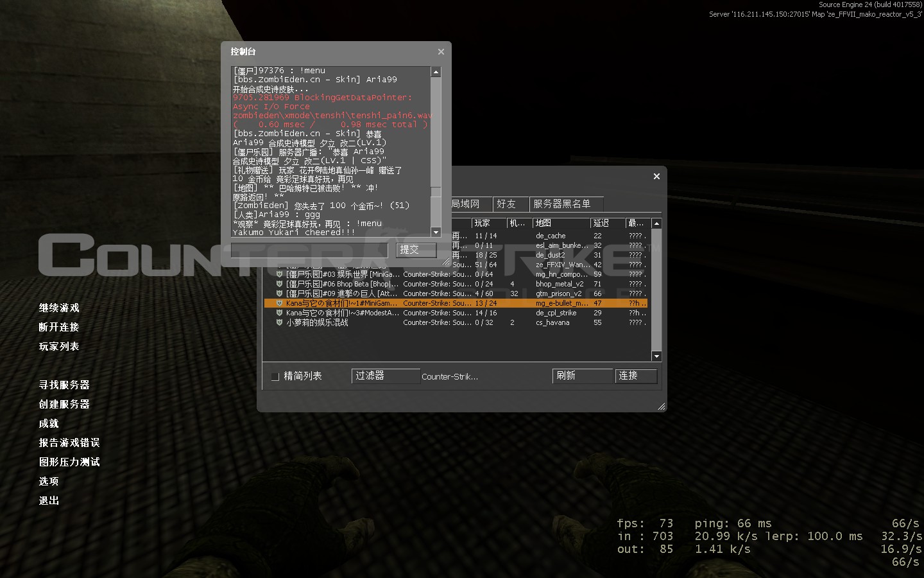
Task: Select the highlighted mg_e-bullet_m map row
Action: pyautogui.click(x=456, y=303)
